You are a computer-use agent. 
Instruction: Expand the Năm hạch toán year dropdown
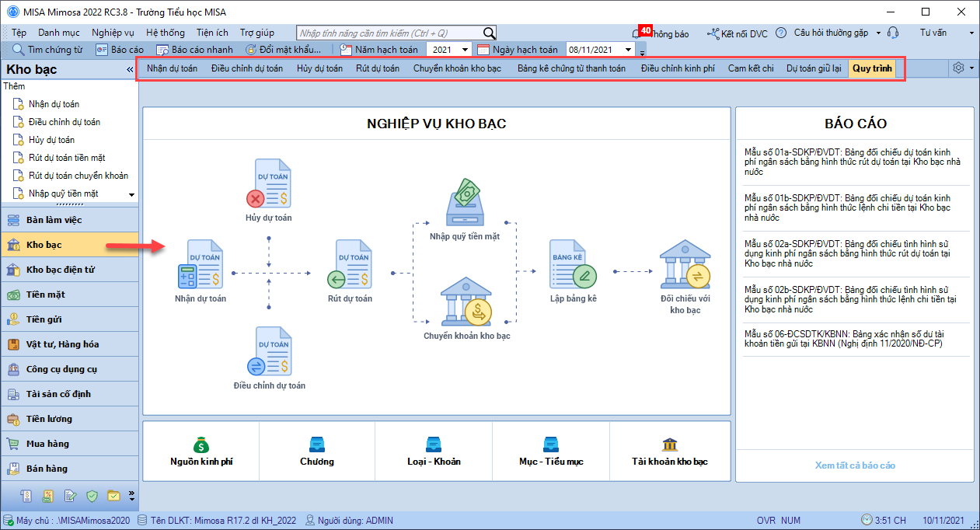tap(465, 50)
